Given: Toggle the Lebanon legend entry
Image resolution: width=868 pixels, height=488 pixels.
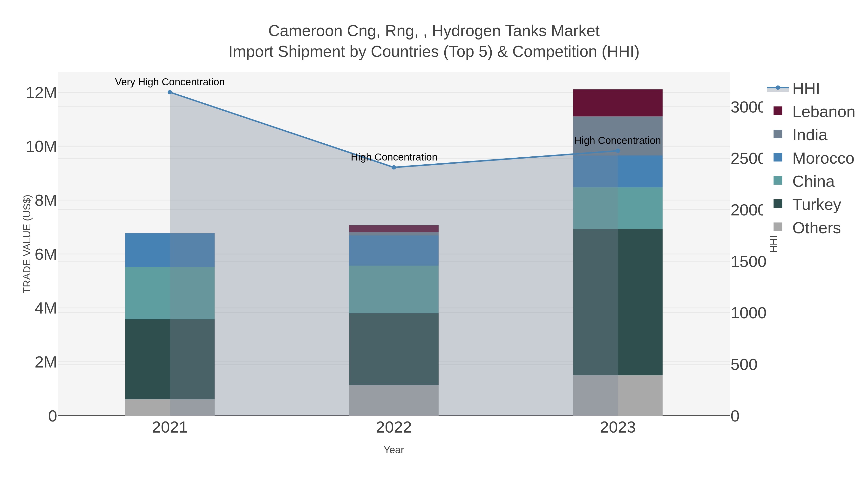Looking at the screenshot, I should tap(814, 112).
